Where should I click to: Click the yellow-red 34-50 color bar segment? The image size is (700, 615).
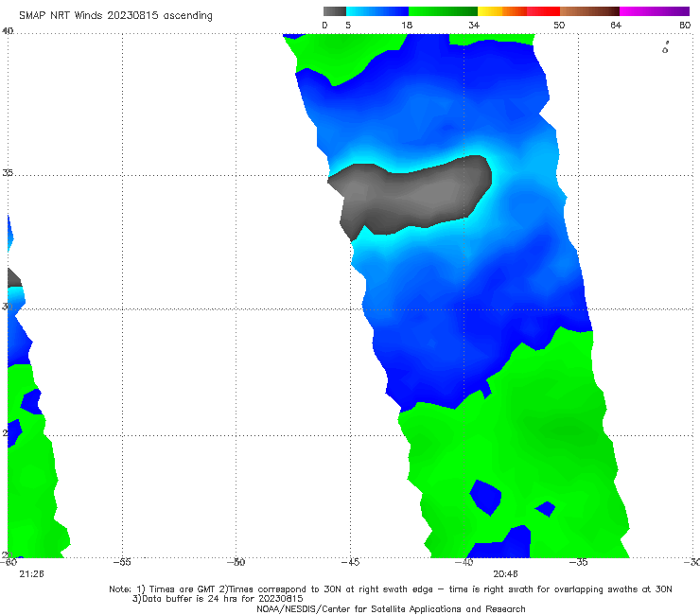click(x=518, y=11)
